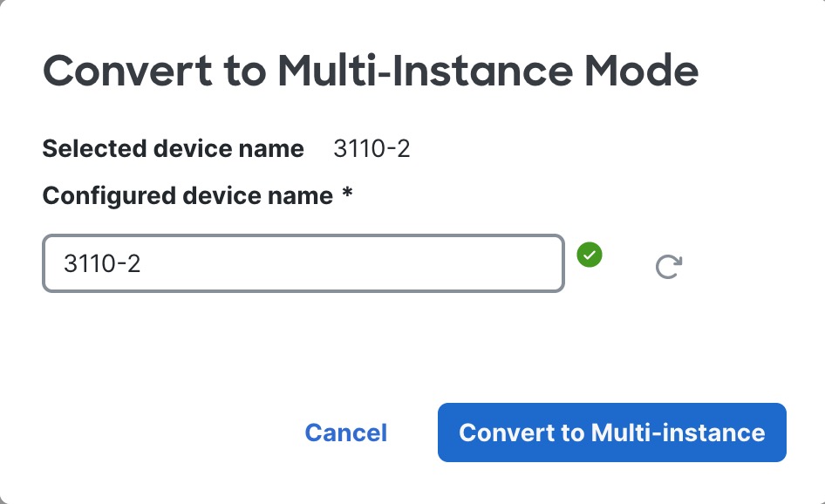The width and height of the screenshot is (825, 504).
Task: Click the refresh icon beside the name field
Action: (x=668, y=266)
